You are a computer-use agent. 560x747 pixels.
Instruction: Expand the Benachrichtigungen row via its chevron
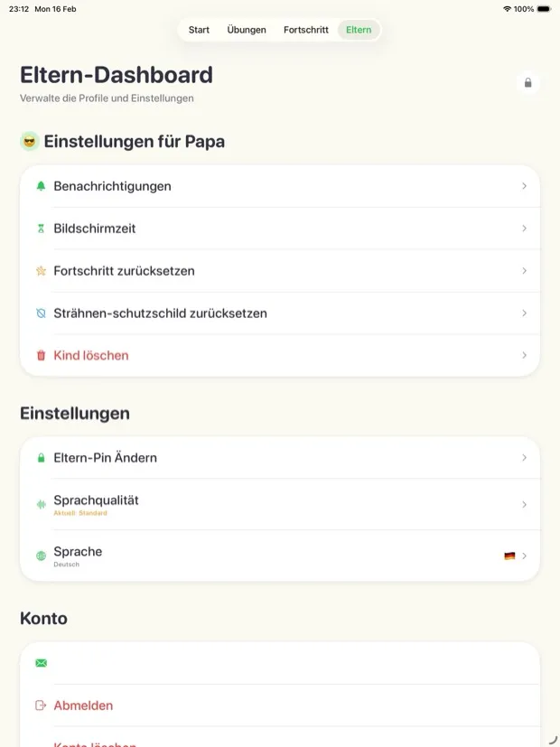(525, 186)
